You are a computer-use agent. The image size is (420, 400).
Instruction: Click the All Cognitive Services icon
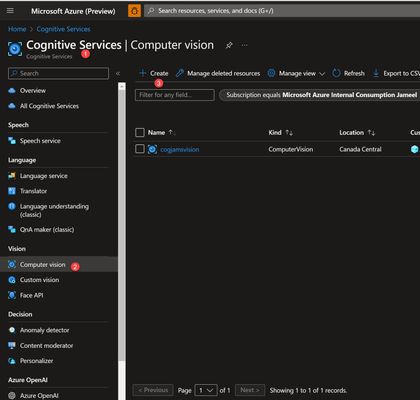12,106
